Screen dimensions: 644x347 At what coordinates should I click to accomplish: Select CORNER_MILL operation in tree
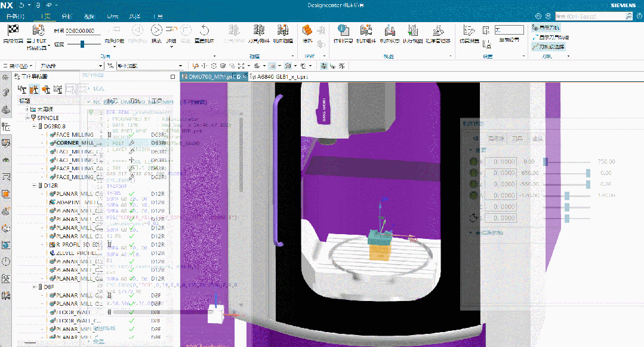[x=79, y=143]
